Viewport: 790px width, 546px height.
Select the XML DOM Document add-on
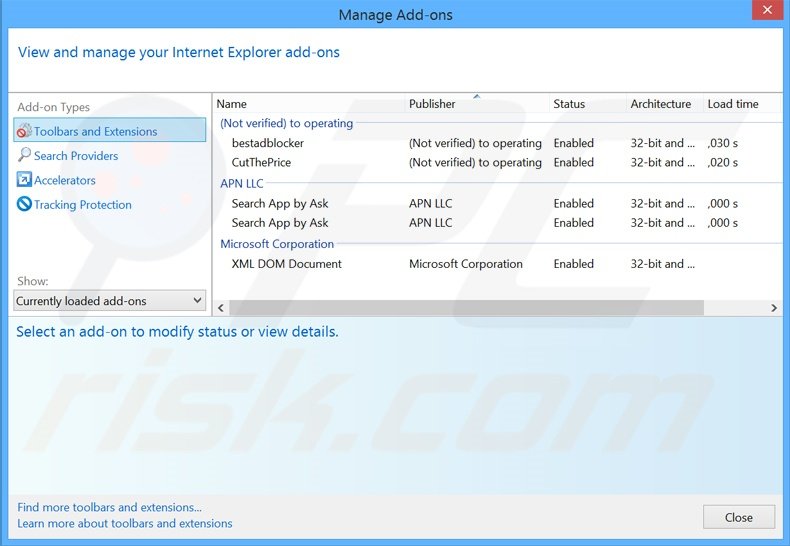coord(498,264)
